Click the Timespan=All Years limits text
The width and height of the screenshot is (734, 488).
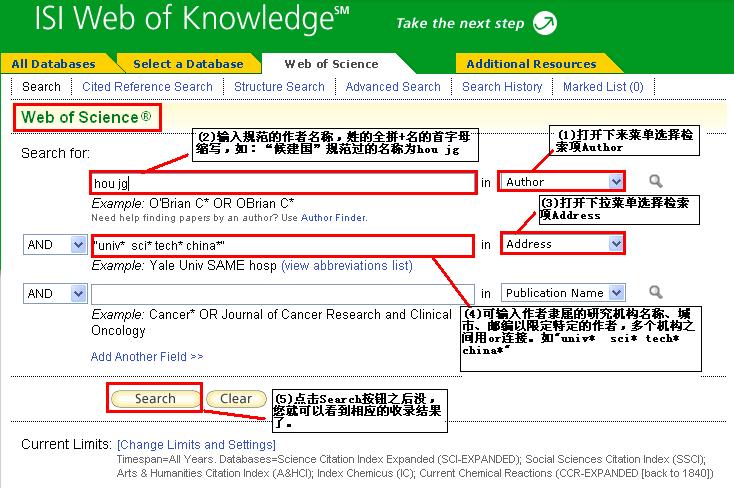(414, 466)
